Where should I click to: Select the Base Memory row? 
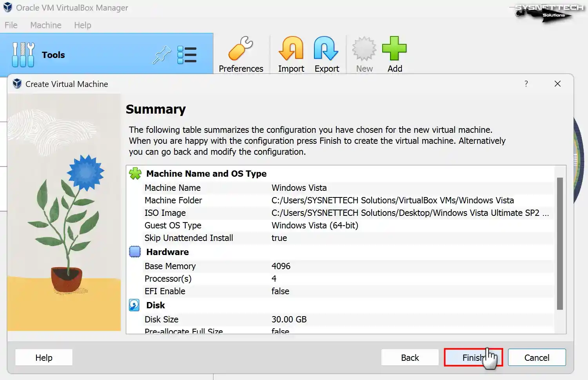click(340, 266)
